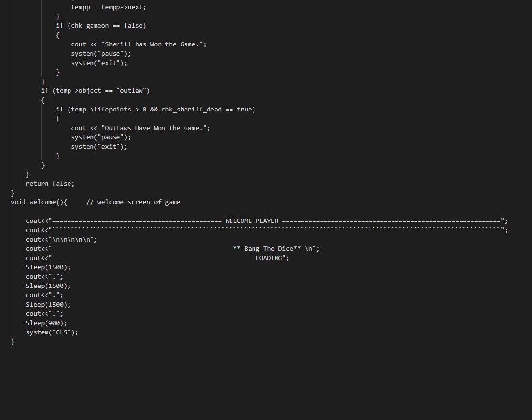Image resolution: width=532 pixels, height=420 pixels.
Task: Click the 'chk_sheriff_dead == true' condition line
Action: [x=156, y=110]
